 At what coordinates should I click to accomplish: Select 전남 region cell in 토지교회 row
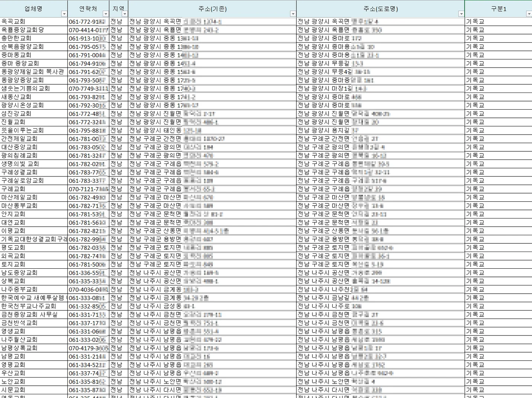tap(119, 264)
